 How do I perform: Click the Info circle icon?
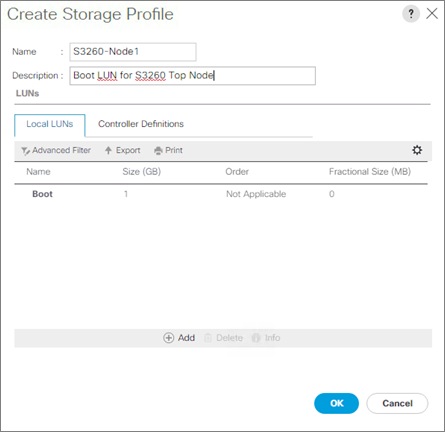pyautogui.click(x=256, y=338)
